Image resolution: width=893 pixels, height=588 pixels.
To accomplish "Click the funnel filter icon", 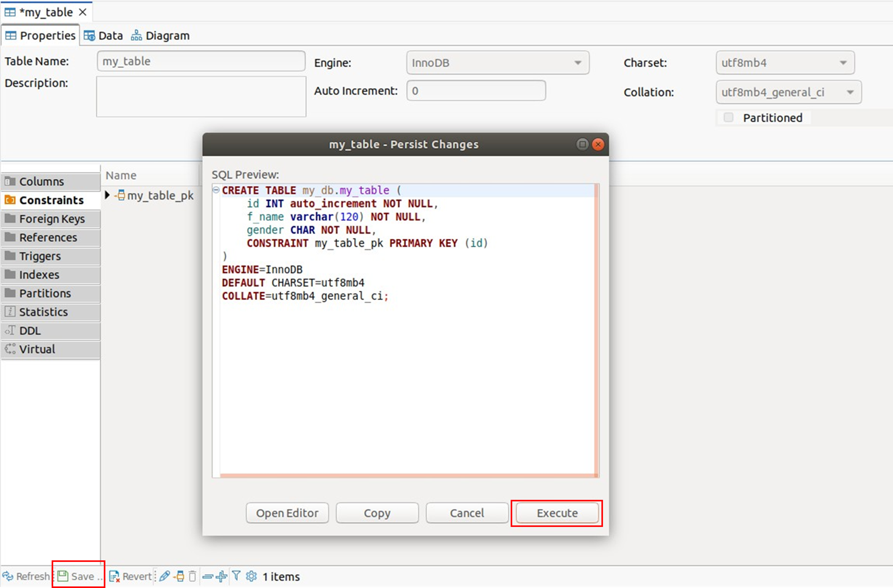I will pyautogui.click(x=236, y=576).
